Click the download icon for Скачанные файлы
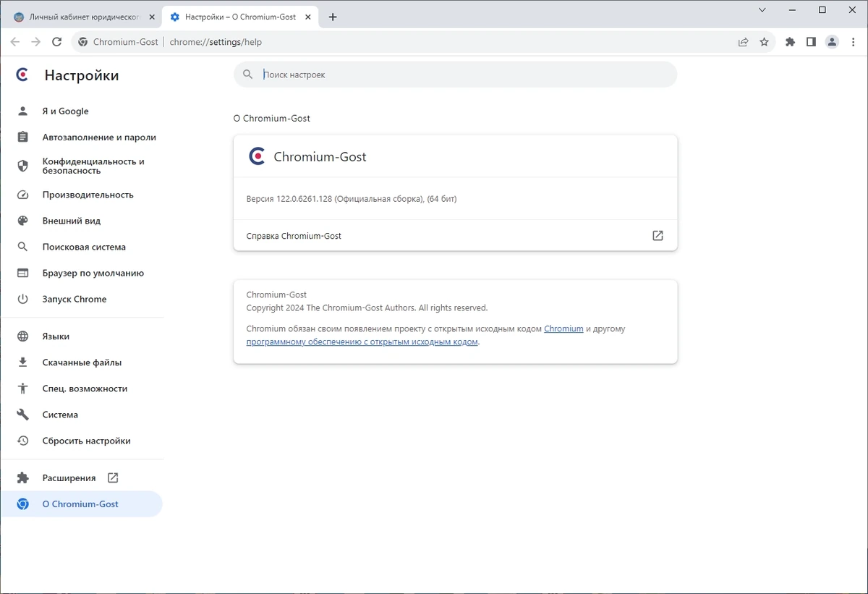The image size is (868, 594). point(22,362)
